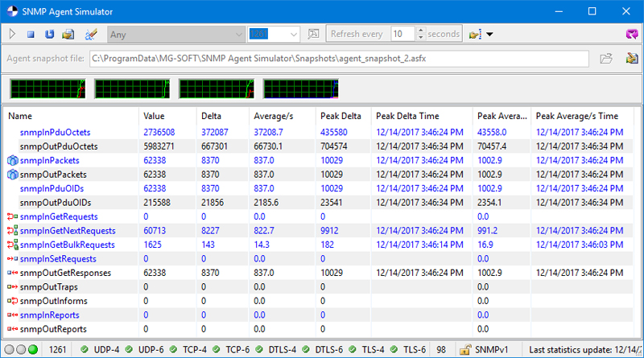Click the TCP-6 status indicator
The height and width of the screenshot is (358, 644).
[x=231, y=350]
